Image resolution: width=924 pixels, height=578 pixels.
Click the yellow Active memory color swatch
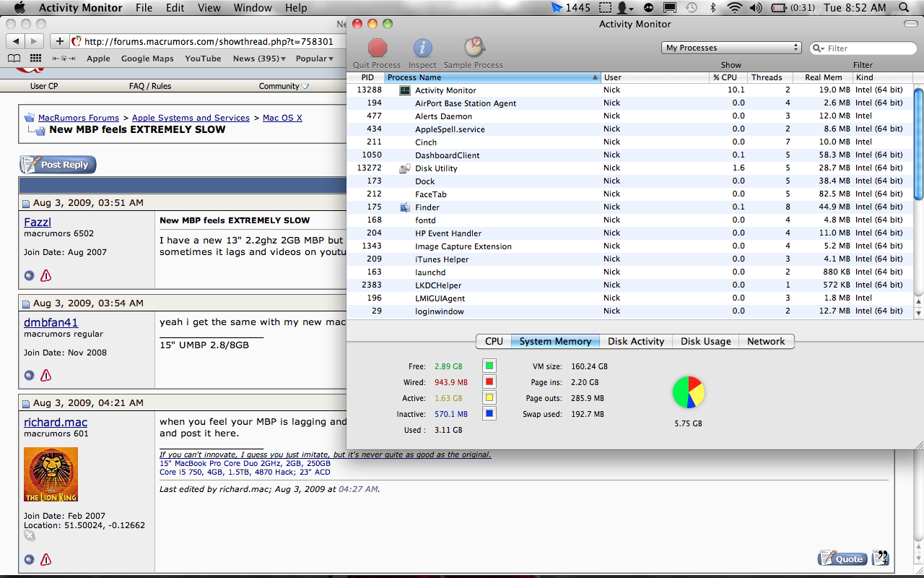489,398
